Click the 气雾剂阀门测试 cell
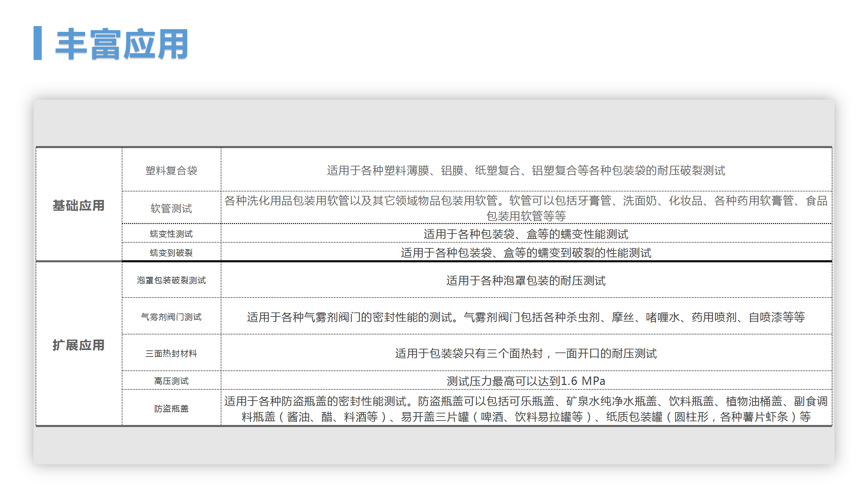Image resolution: width=868 pixels, height=488 pixels. pos(171,317)
